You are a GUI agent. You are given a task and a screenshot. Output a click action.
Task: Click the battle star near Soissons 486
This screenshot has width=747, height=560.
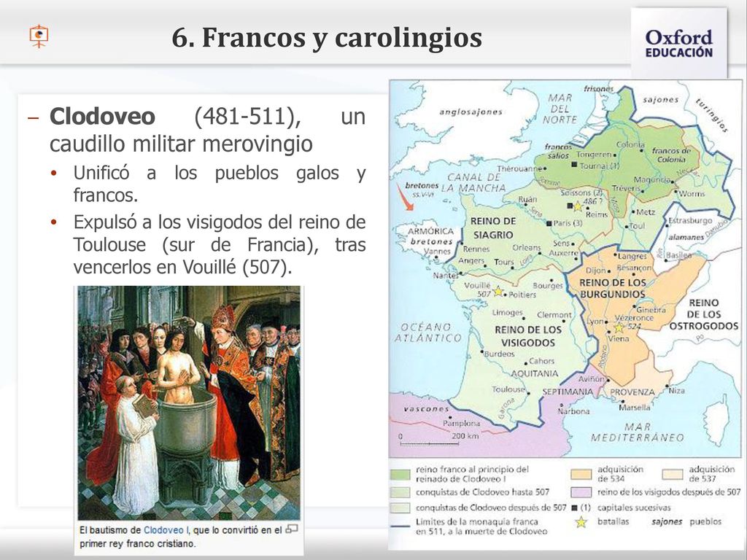(x=578, y=206)
